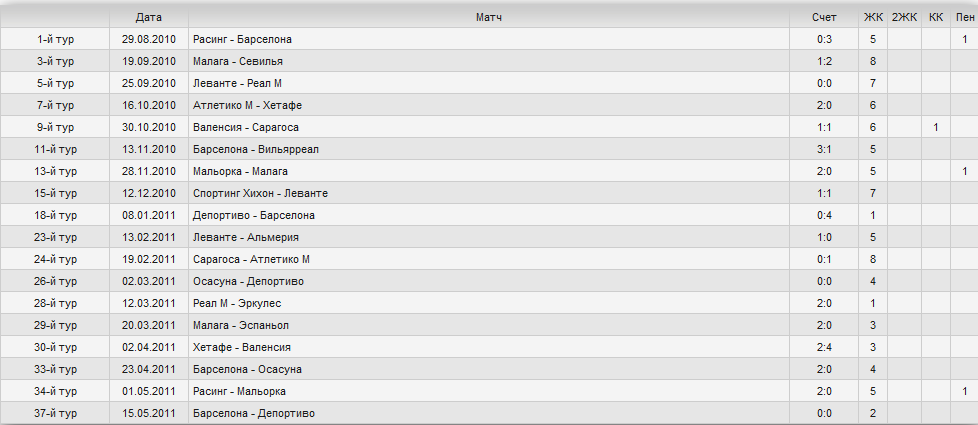
Task: Open the Малага - Севилья match
Action: 238,61
